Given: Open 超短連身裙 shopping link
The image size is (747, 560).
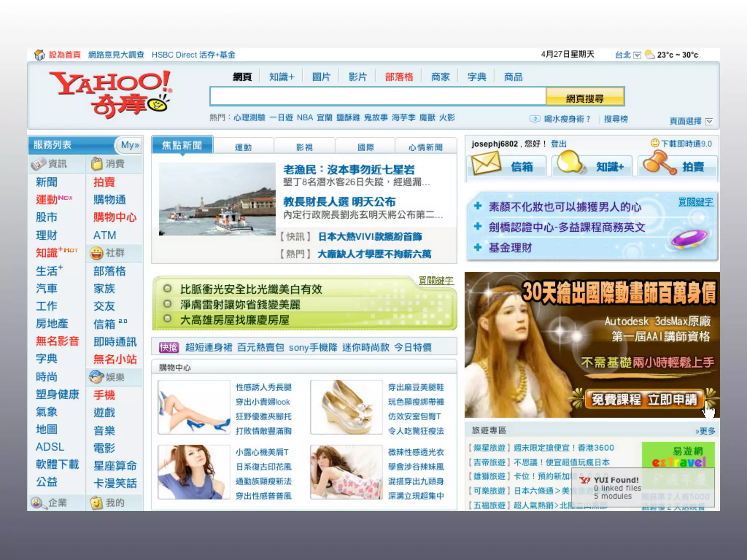Looking at the screenshot, I should (x=209, y=347).
